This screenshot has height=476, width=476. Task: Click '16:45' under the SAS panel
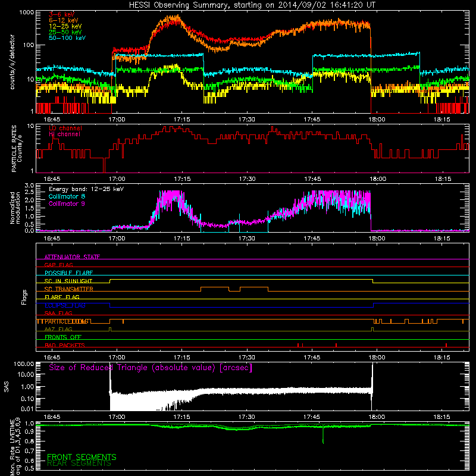pos(52,417)
